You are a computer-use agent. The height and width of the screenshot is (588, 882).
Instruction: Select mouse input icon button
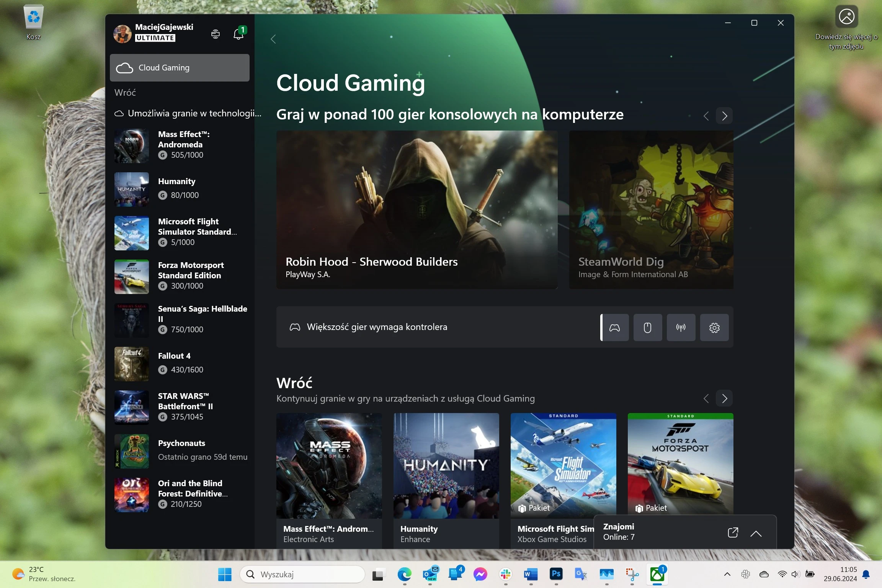coord(648,328)
